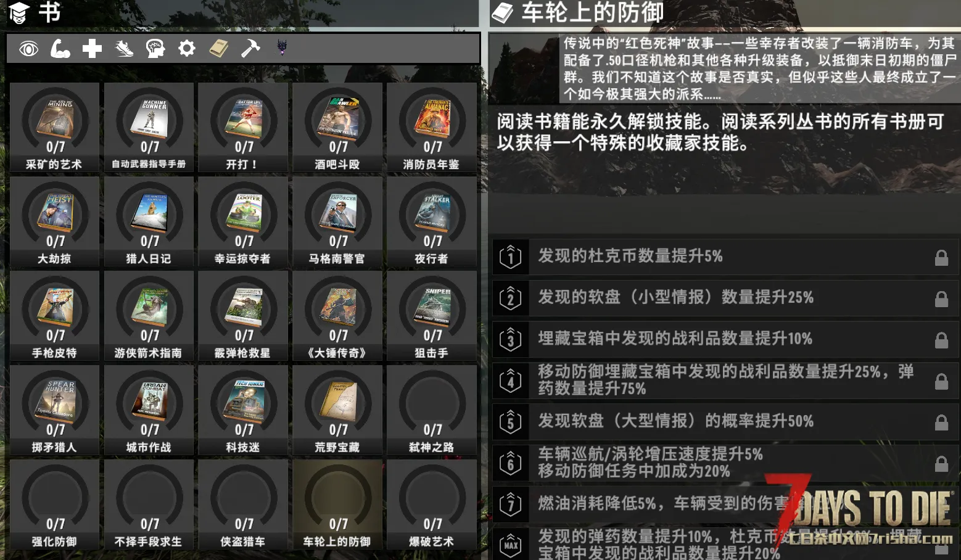
Task: Open the fortitude plus-sign category
Action: coord(92,49)
